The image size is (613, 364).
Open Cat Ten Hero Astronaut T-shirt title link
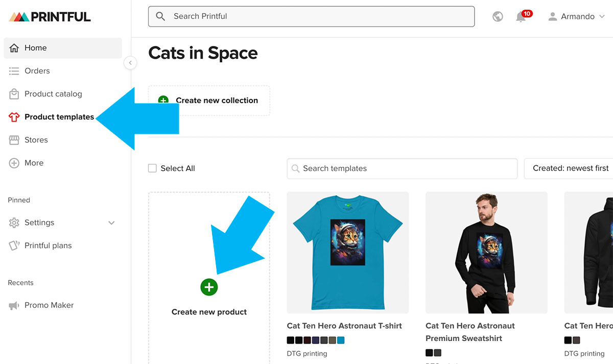[344, 326]
